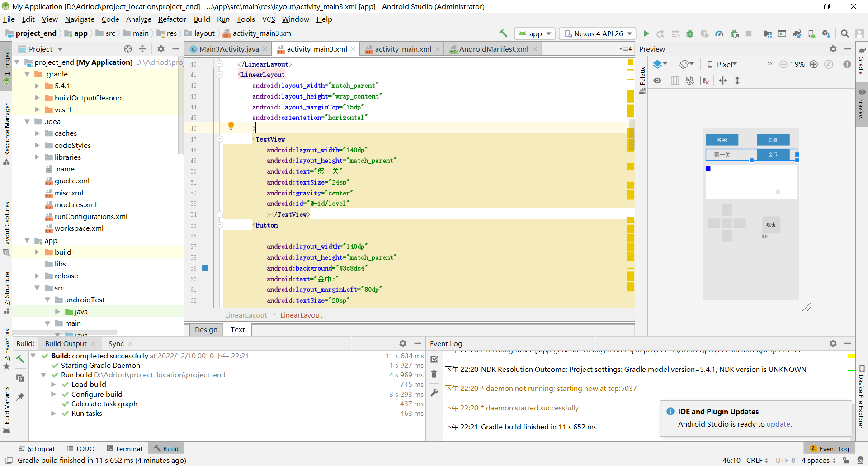Click Apply Changes icon beside Run

pyautogui.click(x=660, y=33)
